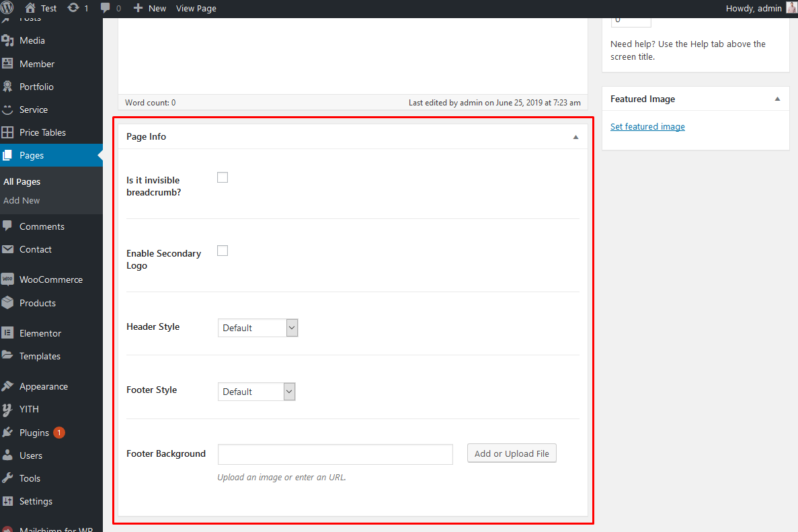Screen dimensions: 798x532
Task: Click the admin avatar in top bar
Action: [791, 8]
